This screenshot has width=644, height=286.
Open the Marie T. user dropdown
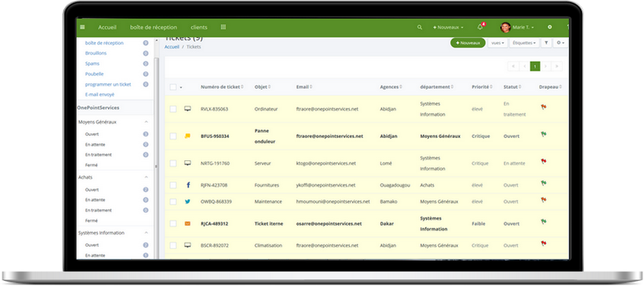[523, 27]
